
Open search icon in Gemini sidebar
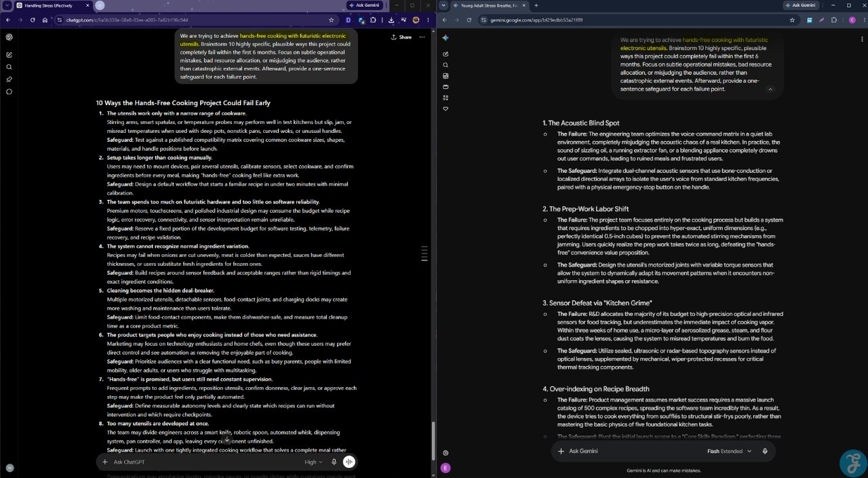tap(446, 65)
